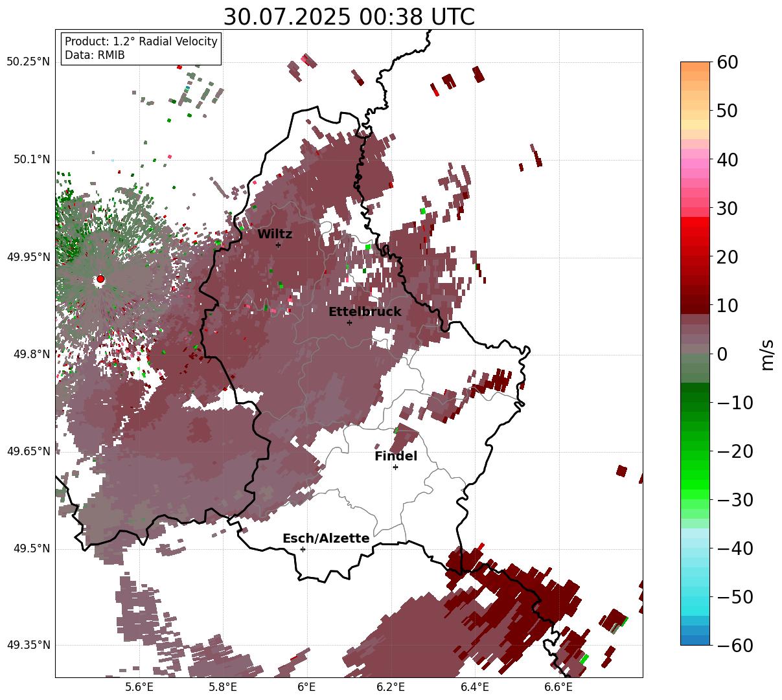Click the 49.8°N latitude label
The image size is (782, 700).
31,354
